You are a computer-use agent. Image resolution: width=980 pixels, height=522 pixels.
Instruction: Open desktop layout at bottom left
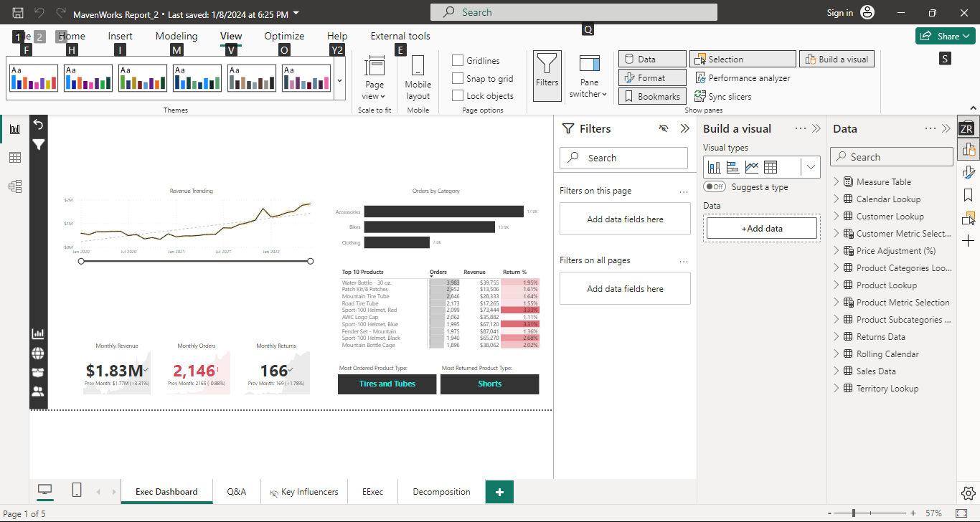point(45,490)
